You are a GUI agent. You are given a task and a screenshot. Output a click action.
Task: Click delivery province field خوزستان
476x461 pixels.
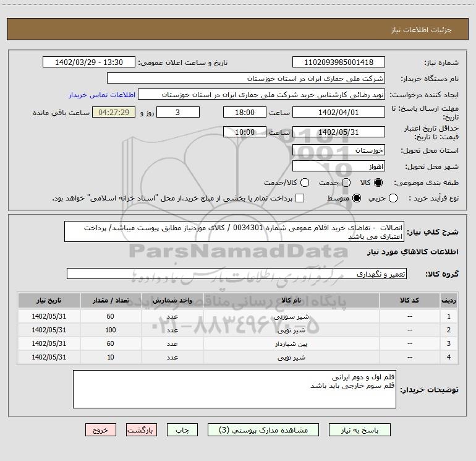339,150
